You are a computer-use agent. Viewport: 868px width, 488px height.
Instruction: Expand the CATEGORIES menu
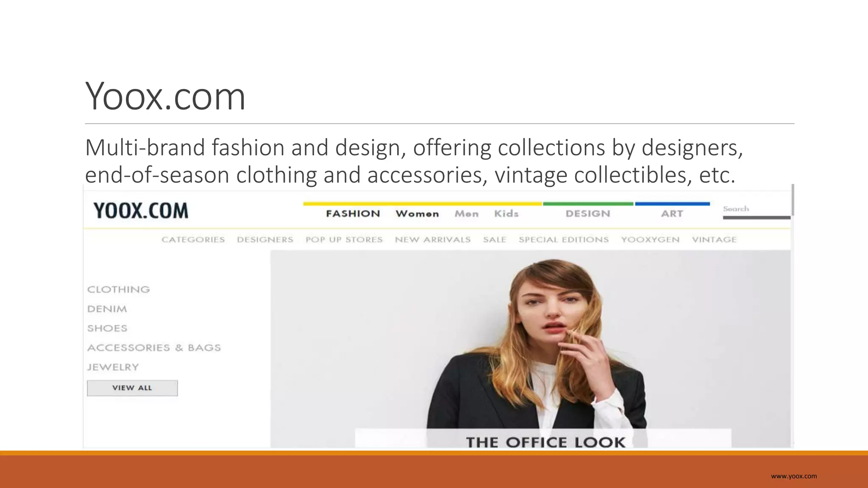click(x=193, y=240)
